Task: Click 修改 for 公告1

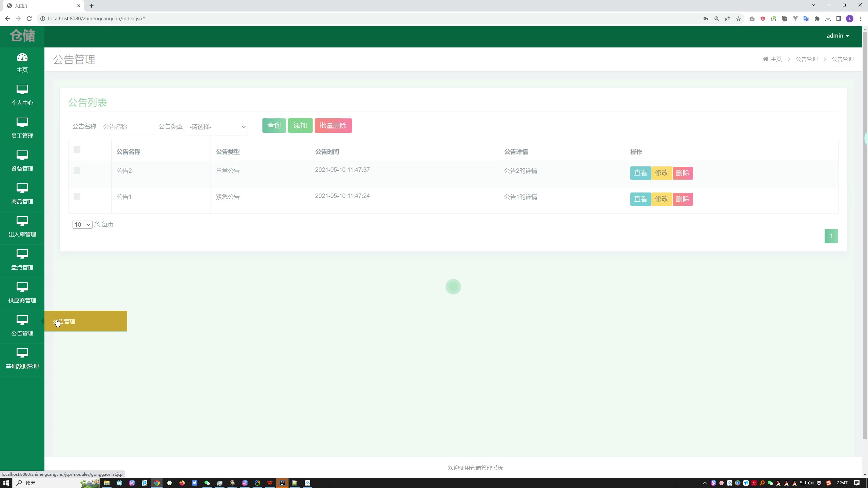Action: coord(662,199)
